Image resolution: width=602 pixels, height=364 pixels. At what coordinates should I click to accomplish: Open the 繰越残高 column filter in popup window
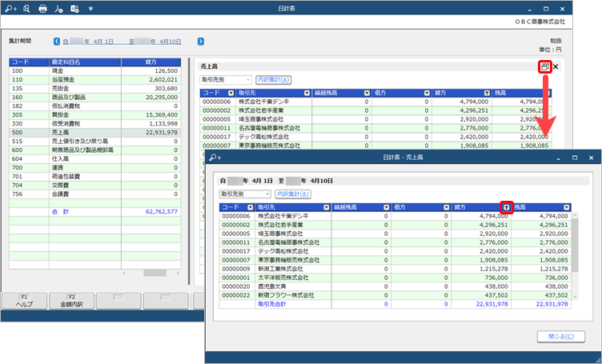click(x=386, y=207)
